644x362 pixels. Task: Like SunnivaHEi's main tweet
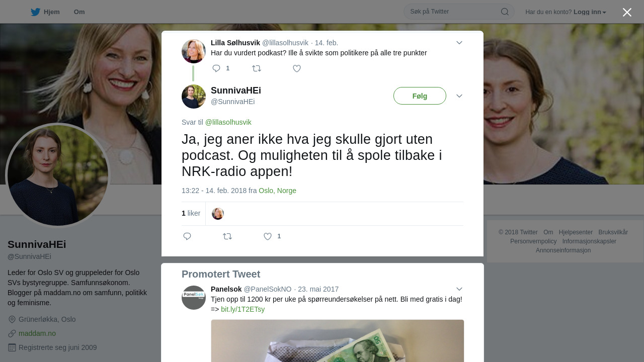pos(268,236)
